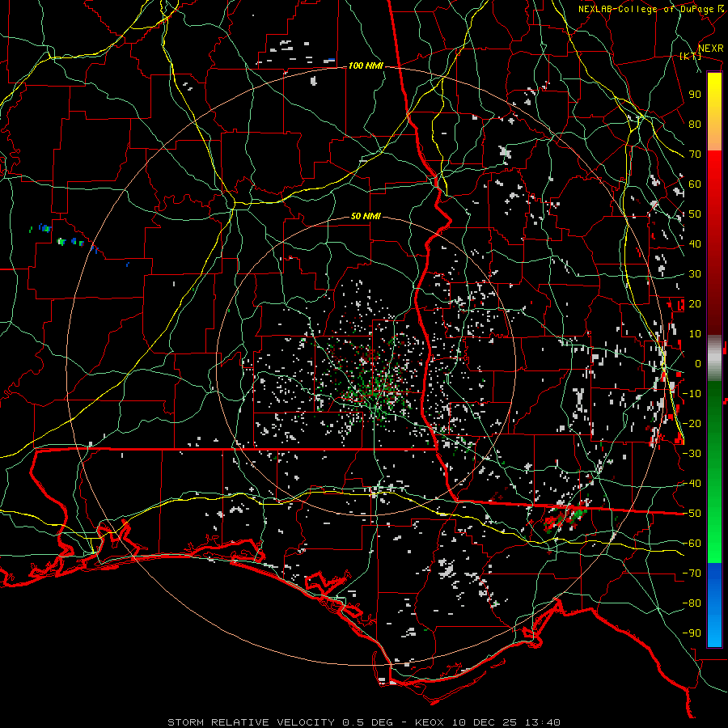Click the -20 value on the velocity scale
The height and width of the screenshot is (728, 728).
click(x=692, y=423)
